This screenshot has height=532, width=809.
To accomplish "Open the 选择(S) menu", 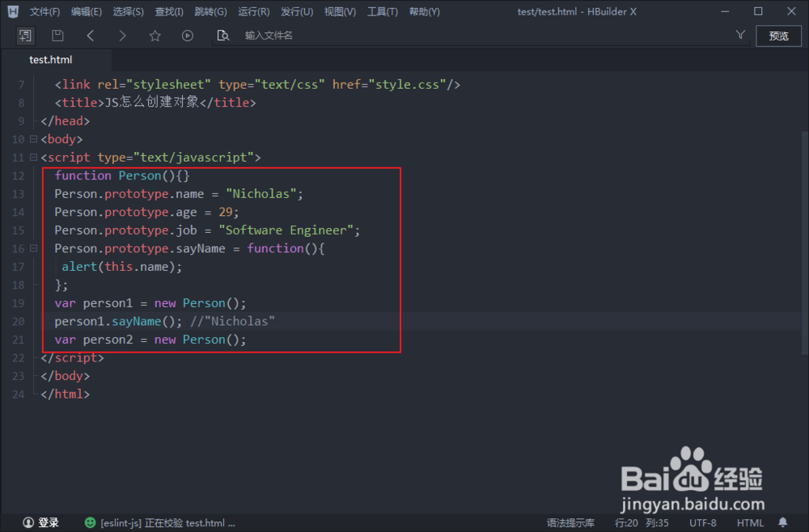I will point(128,11).
